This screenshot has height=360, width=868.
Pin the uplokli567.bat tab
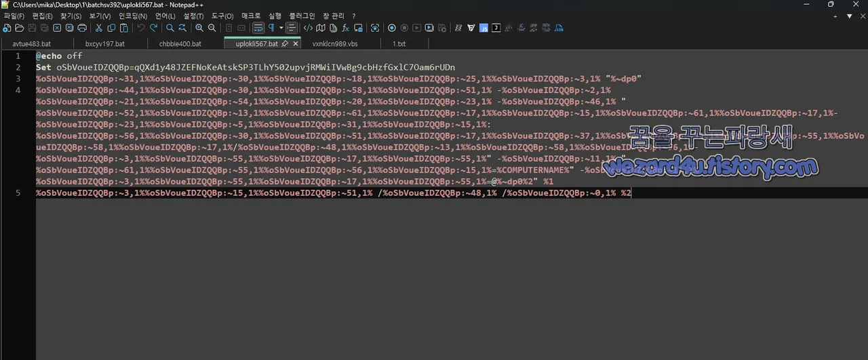(x=285, y=43)
